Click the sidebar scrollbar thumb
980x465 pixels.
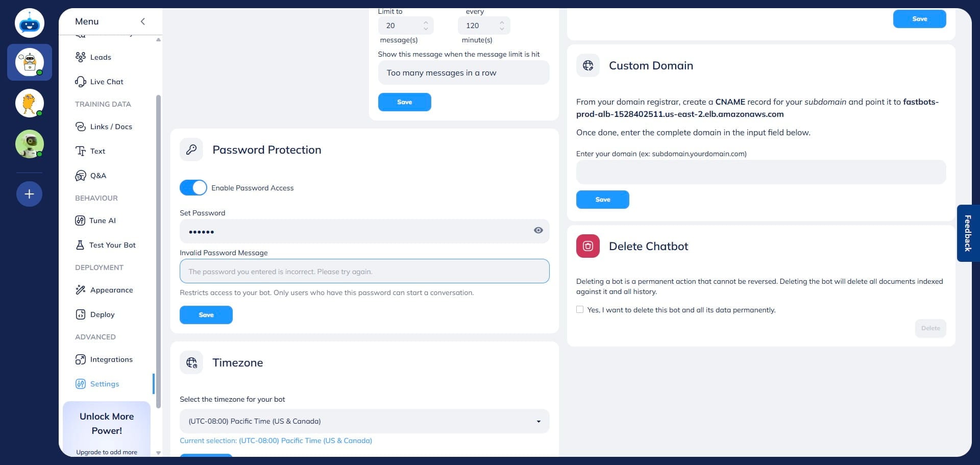(158, 251)
